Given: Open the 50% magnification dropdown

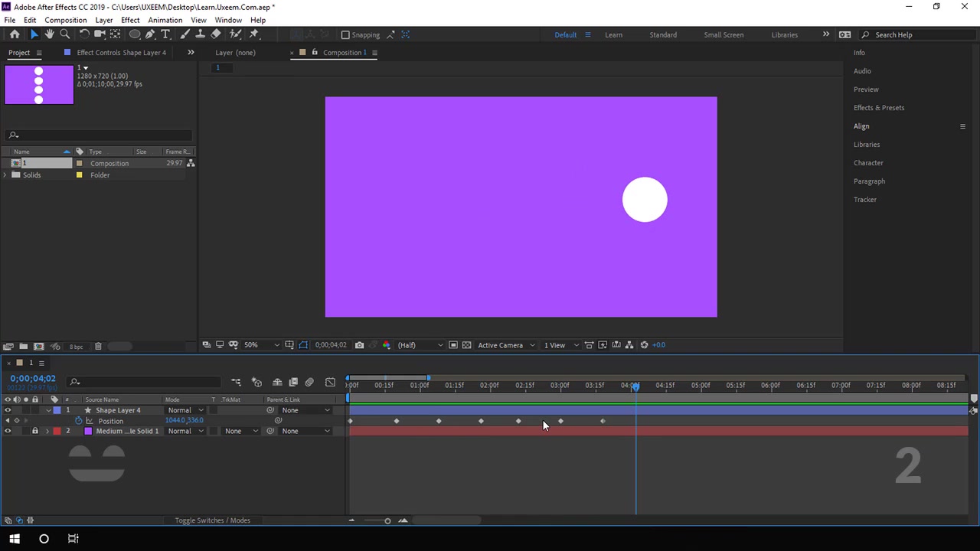Looking at the screenshot, I should point(262,345).
